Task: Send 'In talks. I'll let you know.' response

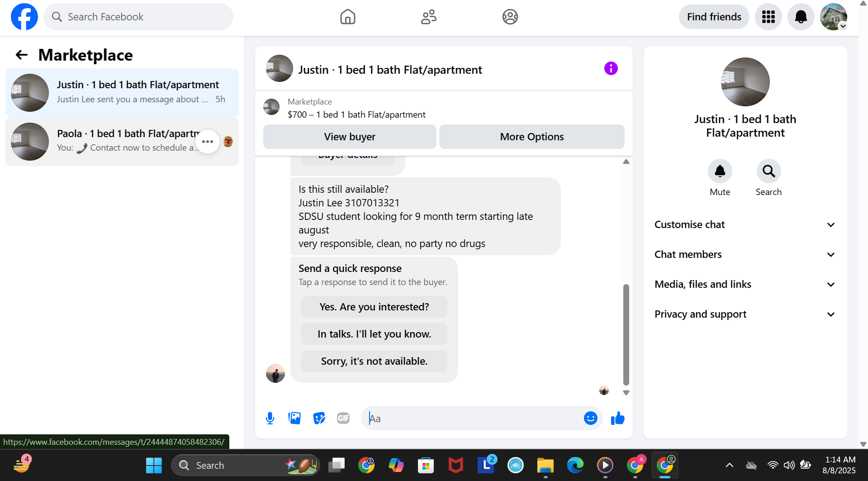Action: tap(374, 334)
